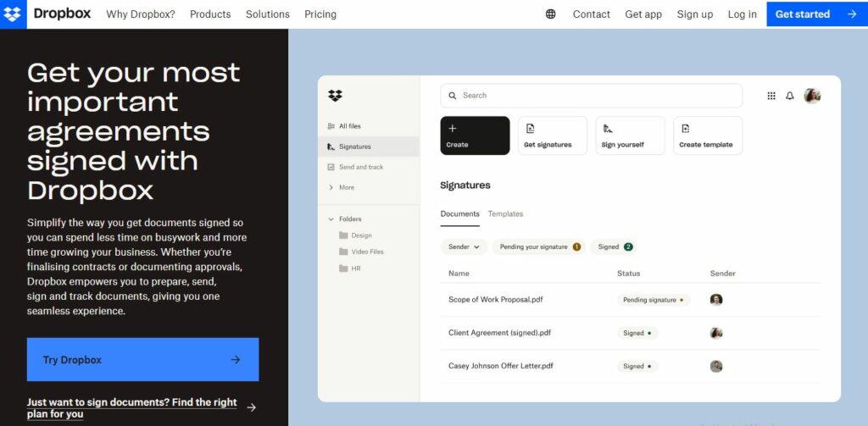Click the arrow in the Get started button
868x426 pixels.
852,14
